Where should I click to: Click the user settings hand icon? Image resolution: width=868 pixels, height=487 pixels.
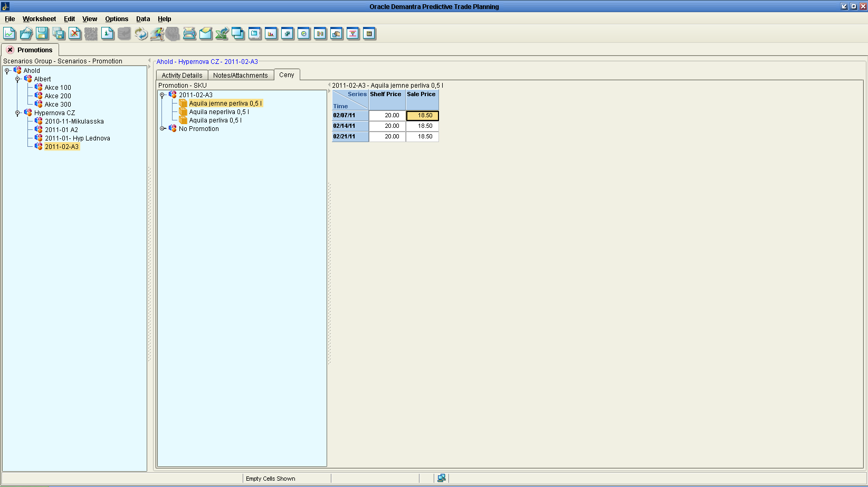point(337,33)
